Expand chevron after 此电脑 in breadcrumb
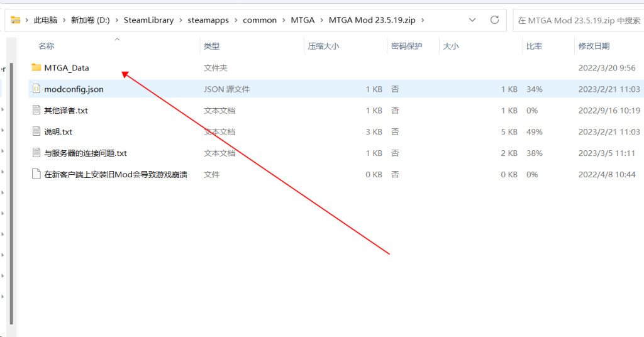 [64, 20]
